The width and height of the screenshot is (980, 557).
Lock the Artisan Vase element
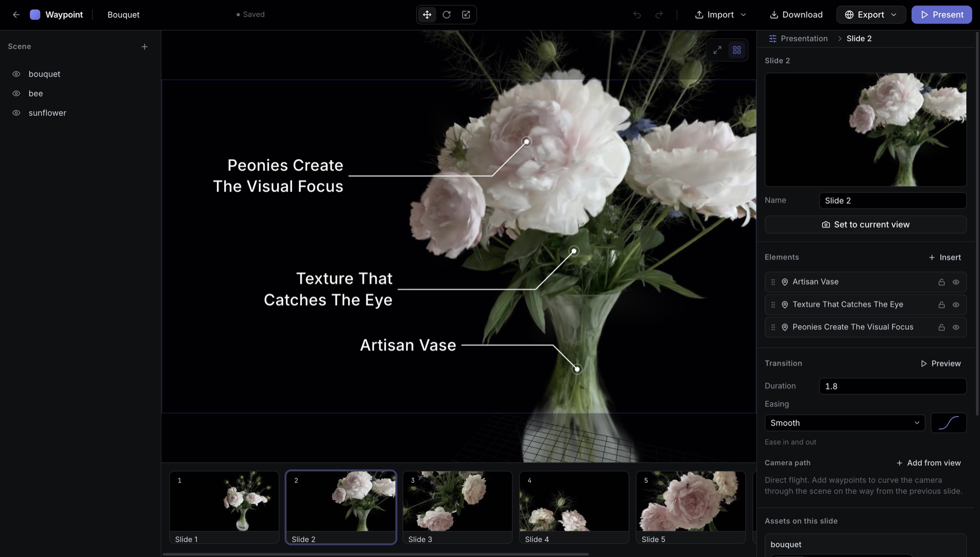click(942, 282)
